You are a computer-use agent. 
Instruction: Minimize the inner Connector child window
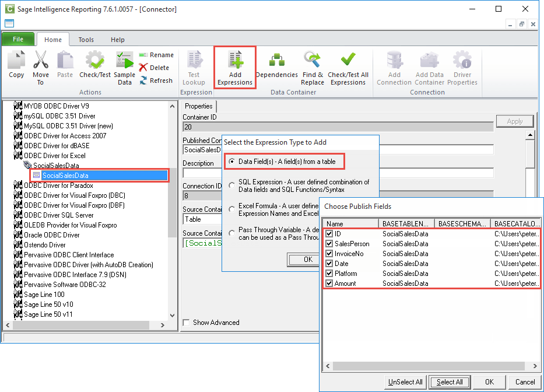[x=510, y=24]
